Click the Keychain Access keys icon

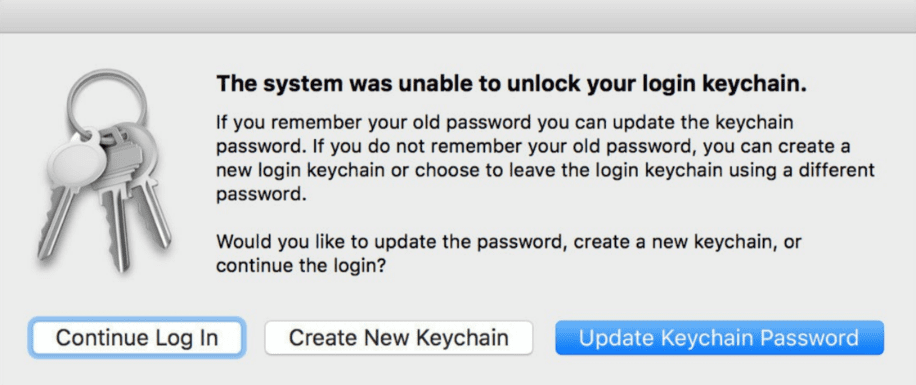(103, 170)
